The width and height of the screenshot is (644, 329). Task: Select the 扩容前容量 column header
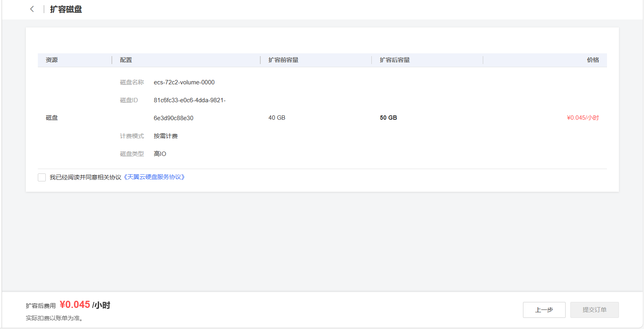pos(283,60)
